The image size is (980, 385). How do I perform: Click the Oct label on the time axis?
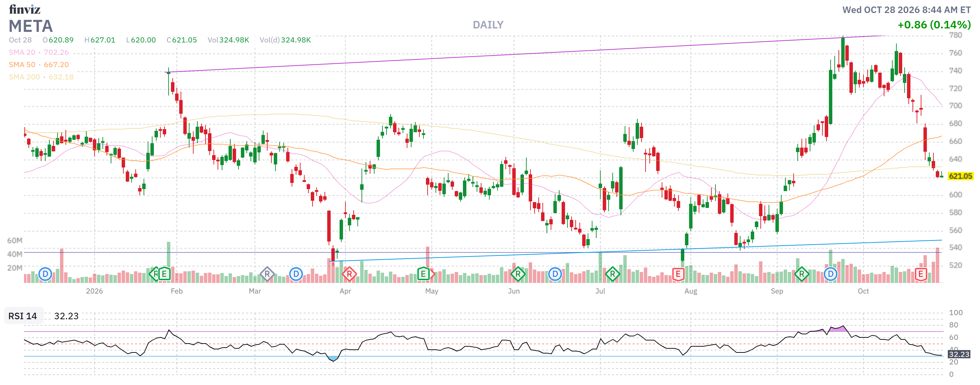click(863, 291)
